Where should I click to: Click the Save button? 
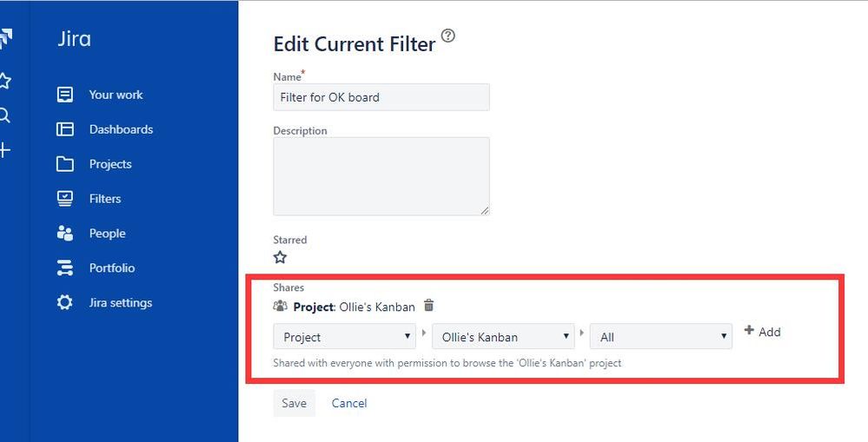[294, 403]
